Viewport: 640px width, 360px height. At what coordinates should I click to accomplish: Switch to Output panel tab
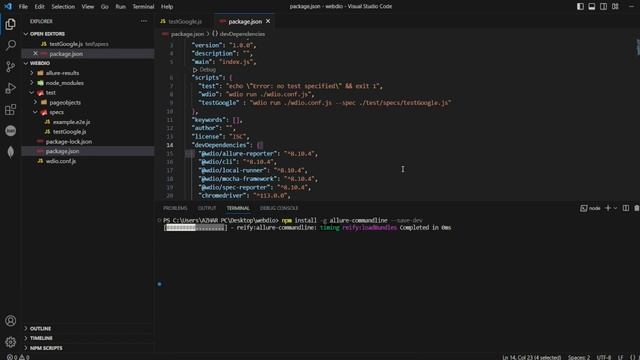207,208
